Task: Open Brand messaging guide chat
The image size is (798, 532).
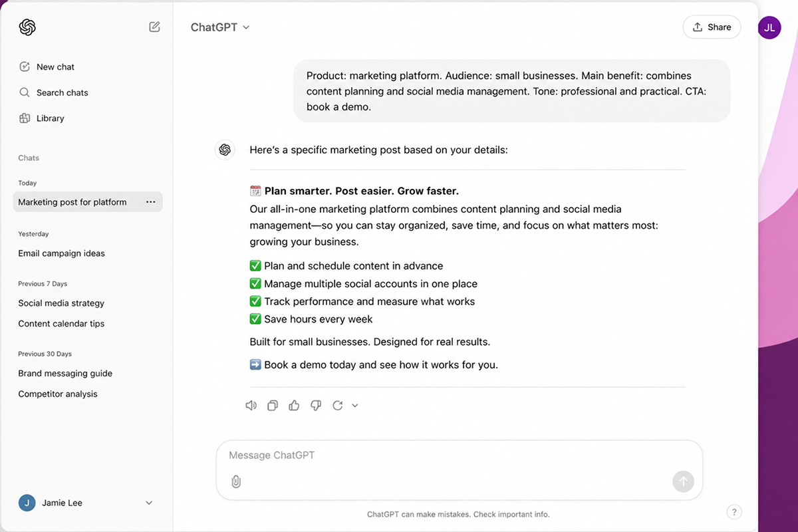Action: 65,374
